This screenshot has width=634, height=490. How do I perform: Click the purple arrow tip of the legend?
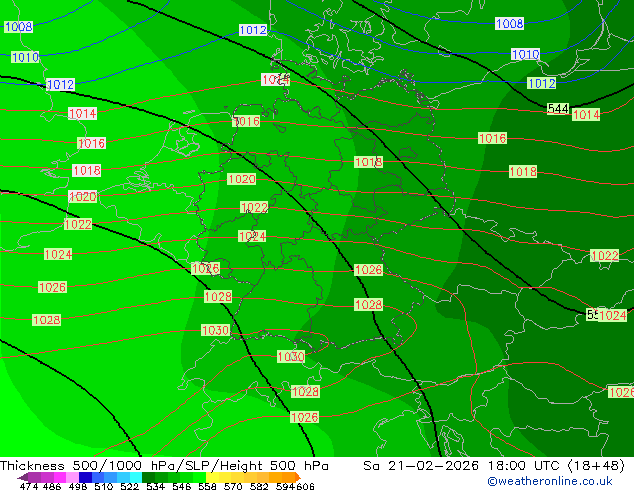pos(22,477)
